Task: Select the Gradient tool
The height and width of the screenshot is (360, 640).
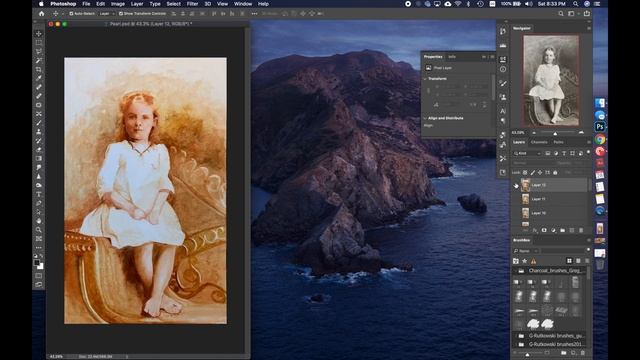Action: [x=39, y=158]
